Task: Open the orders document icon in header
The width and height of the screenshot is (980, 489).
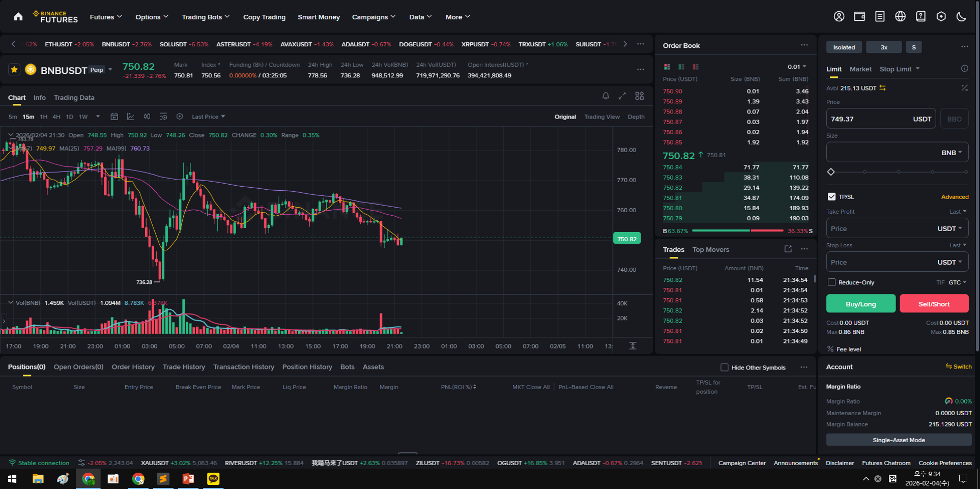Action: pyautogui.click(x=880, y=17)
